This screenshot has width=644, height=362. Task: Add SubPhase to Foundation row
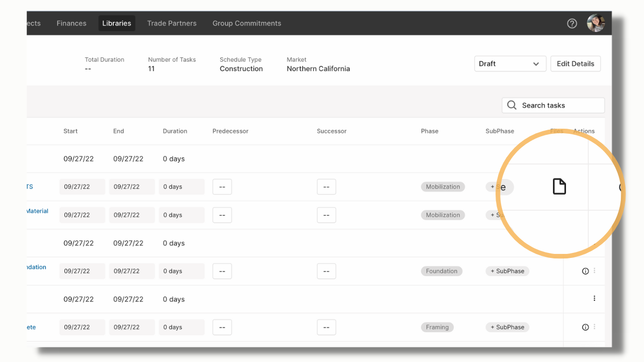pos(507,271)
